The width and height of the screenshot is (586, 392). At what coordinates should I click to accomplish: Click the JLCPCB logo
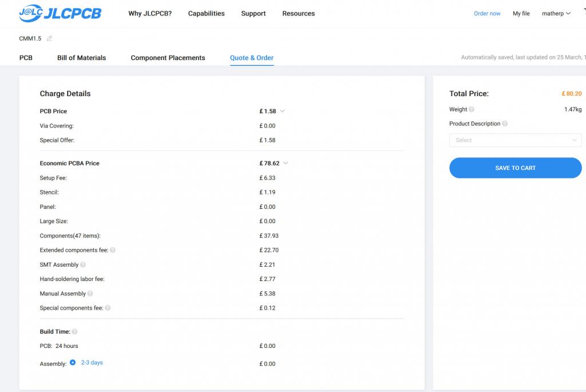coord(60,14)
